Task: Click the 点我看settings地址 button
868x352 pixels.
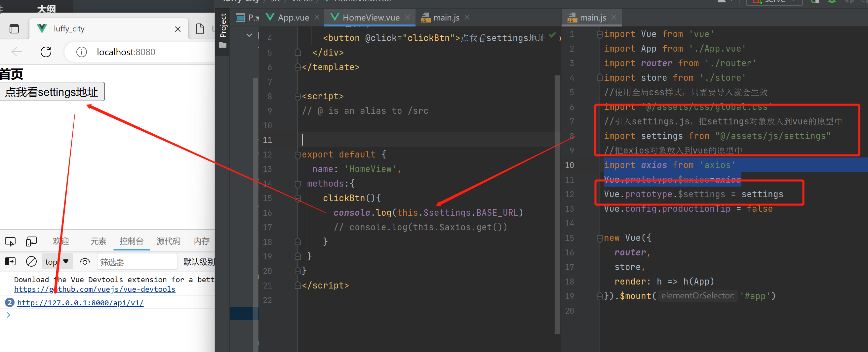Action: point(52,92)
